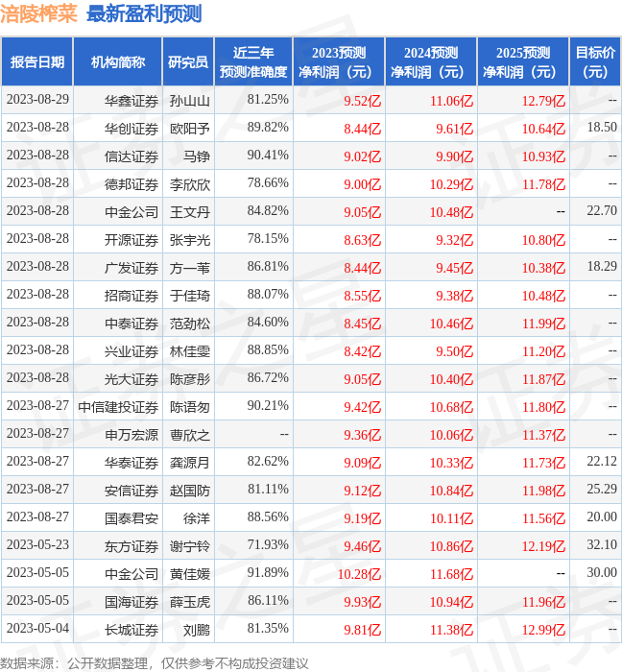Screen dimensions: 622x672
Task: Select the 华泰证券 institution cell
Action: 118,462
